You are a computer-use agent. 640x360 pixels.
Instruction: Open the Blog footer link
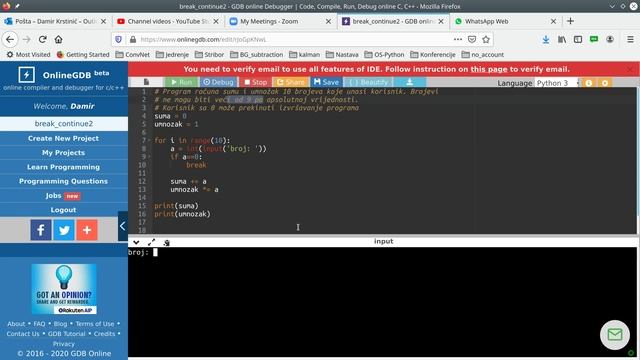60,324
